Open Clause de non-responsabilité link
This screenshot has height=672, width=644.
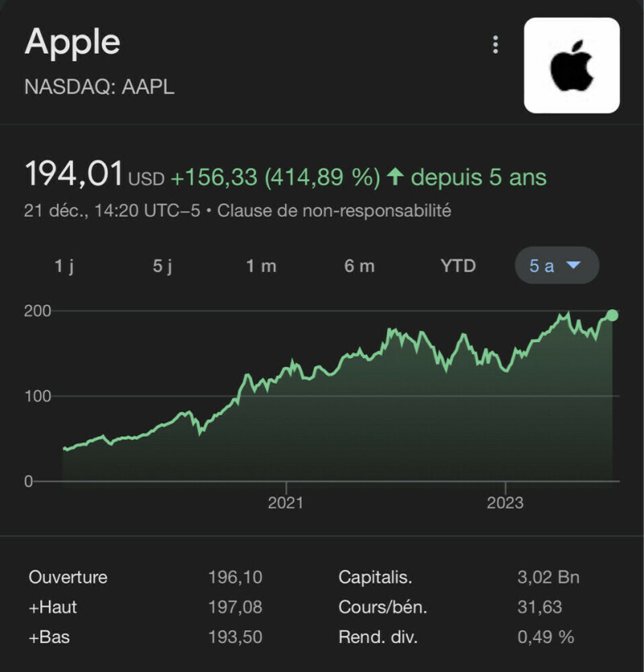click(334, 212)
